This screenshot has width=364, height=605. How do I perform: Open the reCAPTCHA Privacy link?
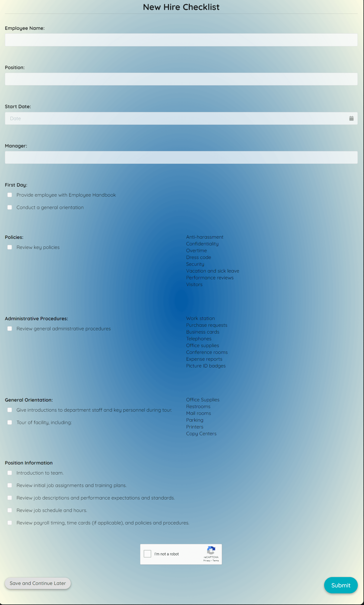tap(207, 561)
